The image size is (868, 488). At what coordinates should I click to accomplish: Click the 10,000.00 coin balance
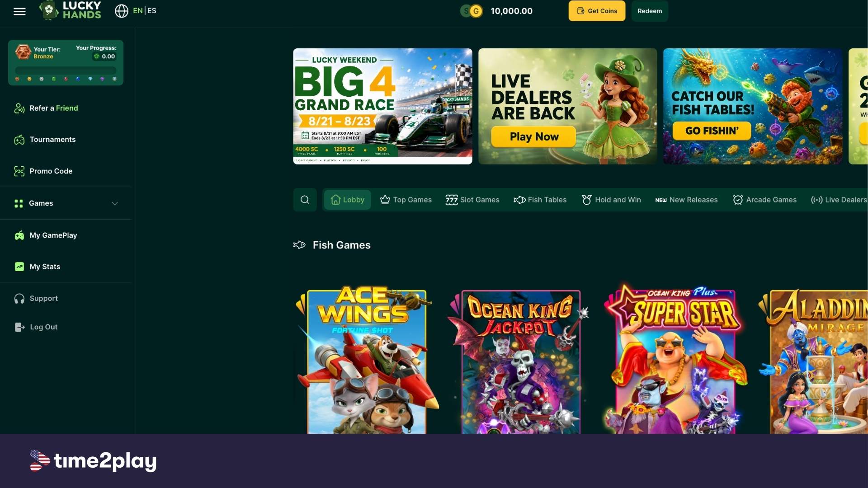click(511, 11)
